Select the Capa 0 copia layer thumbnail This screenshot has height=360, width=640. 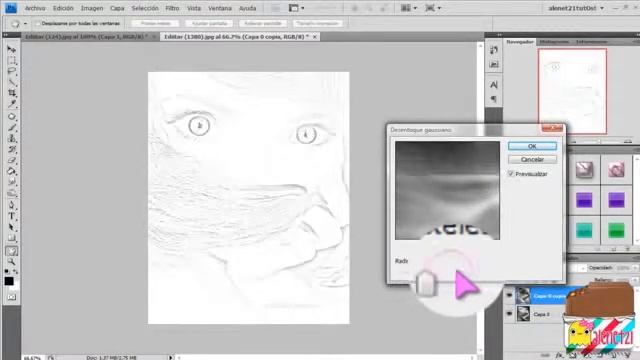523,296
